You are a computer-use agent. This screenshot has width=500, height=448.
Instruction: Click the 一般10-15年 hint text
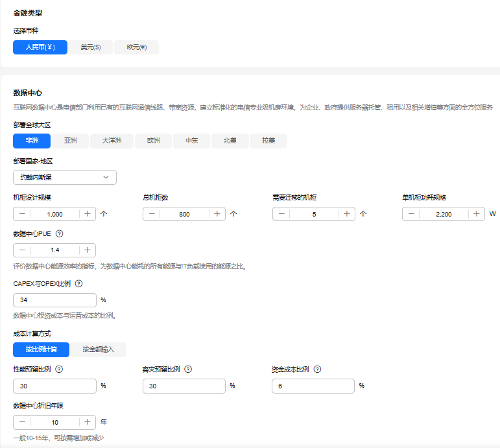(58, 438)
